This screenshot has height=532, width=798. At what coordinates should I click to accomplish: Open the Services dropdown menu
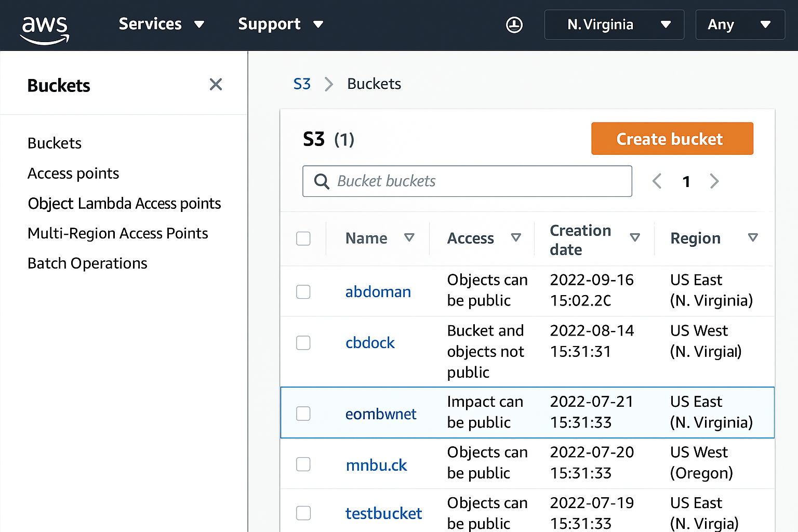162,24
